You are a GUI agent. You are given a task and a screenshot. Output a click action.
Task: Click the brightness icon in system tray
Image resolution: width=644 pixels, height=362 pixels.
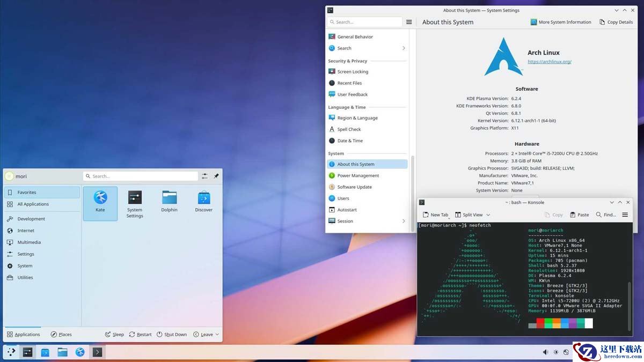[556, 352]
